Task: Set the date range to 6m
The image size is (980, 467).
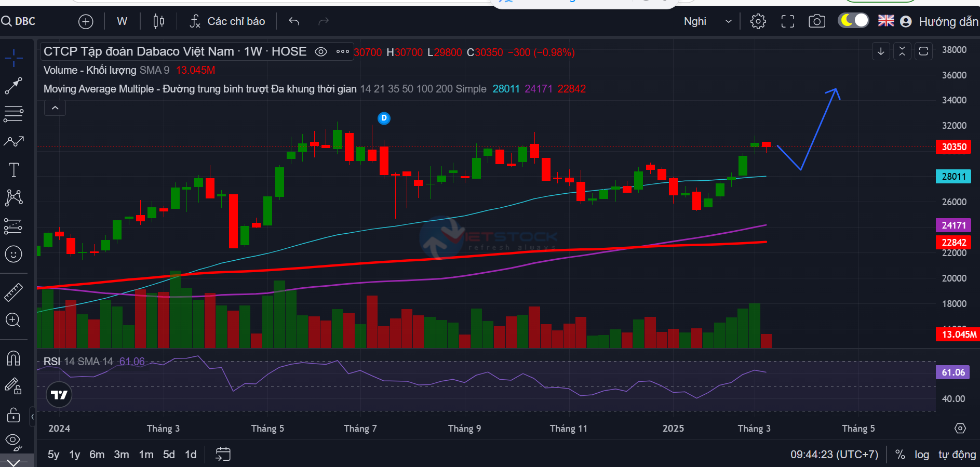Action: pyautogui.click(x=97, y=455)
